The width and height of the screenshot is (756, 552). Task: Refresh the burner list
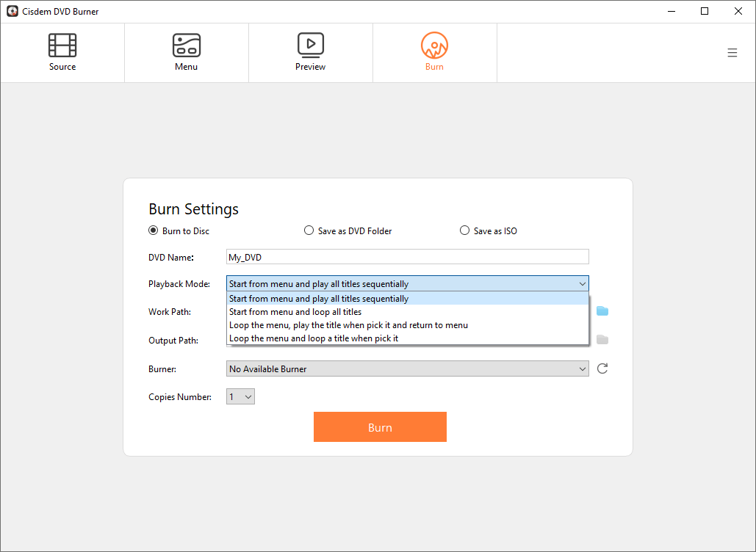tap(602, 368)
